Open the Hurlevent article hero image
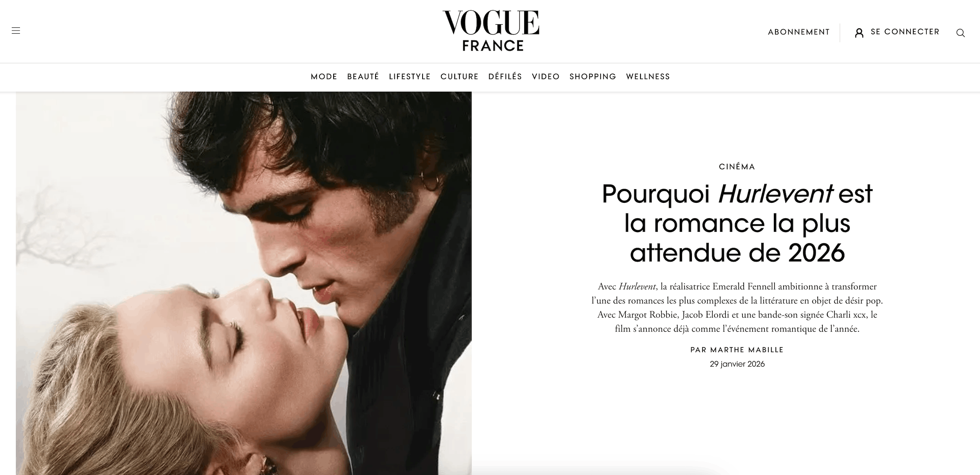 click(244, 284)
